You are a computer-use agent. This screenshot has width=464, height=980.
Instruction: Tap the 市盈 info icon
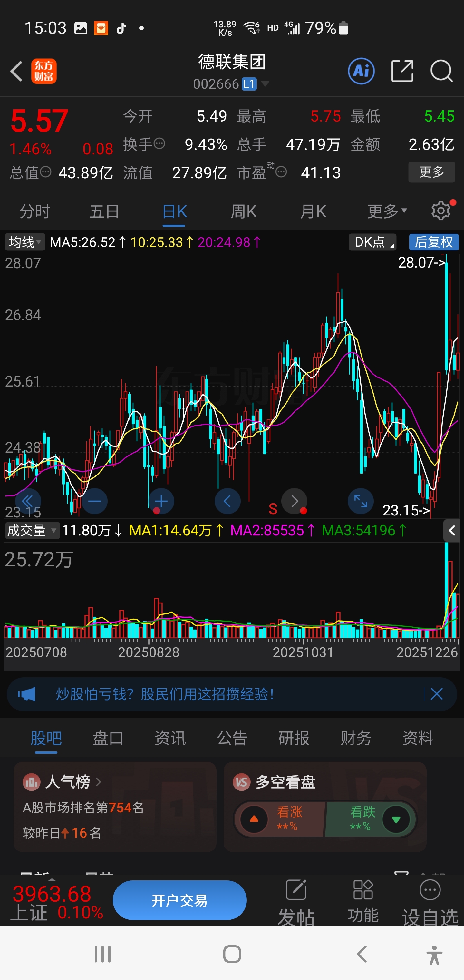281,172
